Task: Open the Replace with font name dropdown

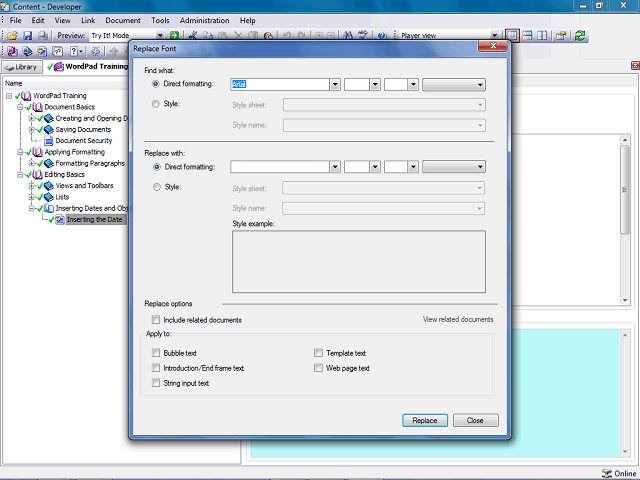Action: coord(335,167)
